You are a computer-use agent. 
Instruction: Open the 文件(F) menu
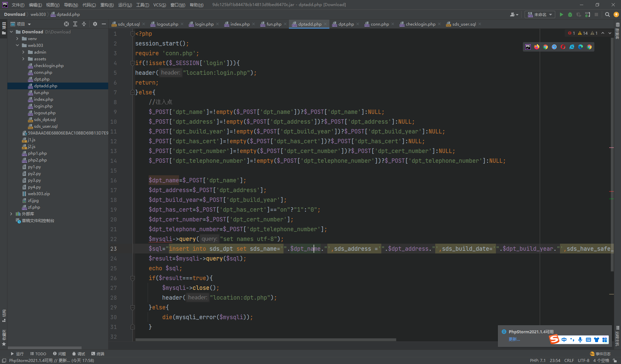(x=18, y=5)
